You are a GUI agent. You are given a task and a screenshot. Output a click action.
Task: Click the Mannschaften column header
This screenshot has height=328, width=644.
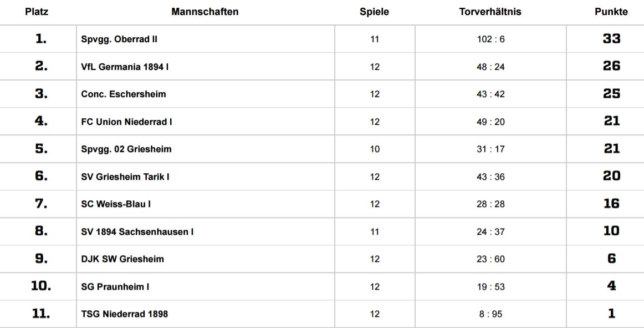tap(205, 12)
